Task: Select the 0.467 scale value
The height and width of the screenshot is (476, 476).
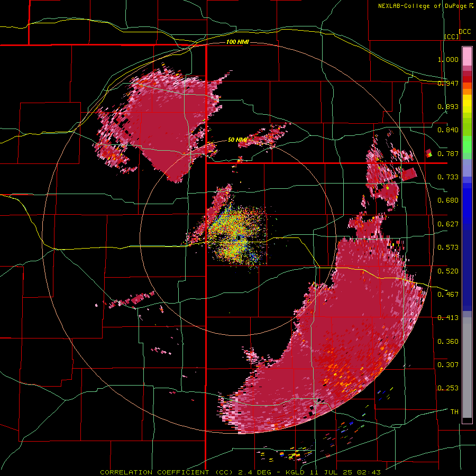Action: (x=448, y=295)
